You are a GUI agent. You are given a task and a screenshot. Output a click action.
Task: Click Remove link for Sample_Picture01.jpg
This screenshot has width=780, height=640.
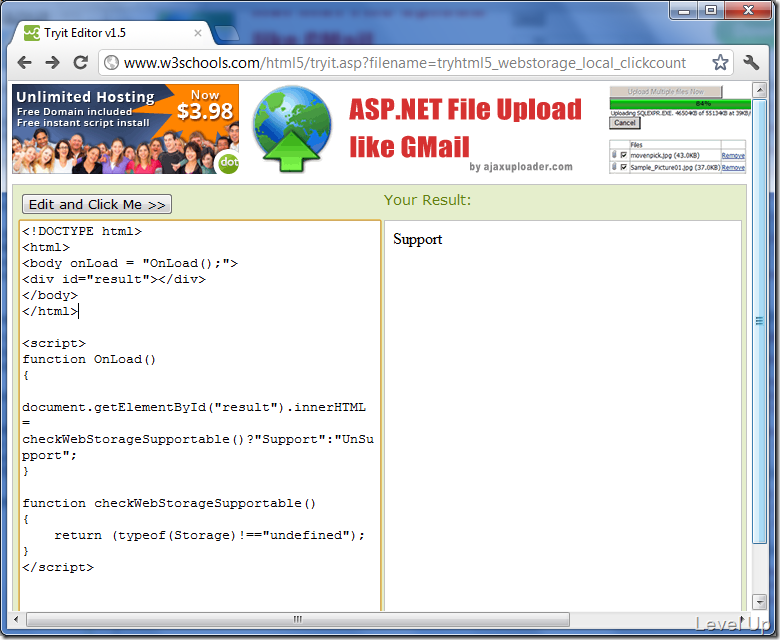click(x=733, y=168)
